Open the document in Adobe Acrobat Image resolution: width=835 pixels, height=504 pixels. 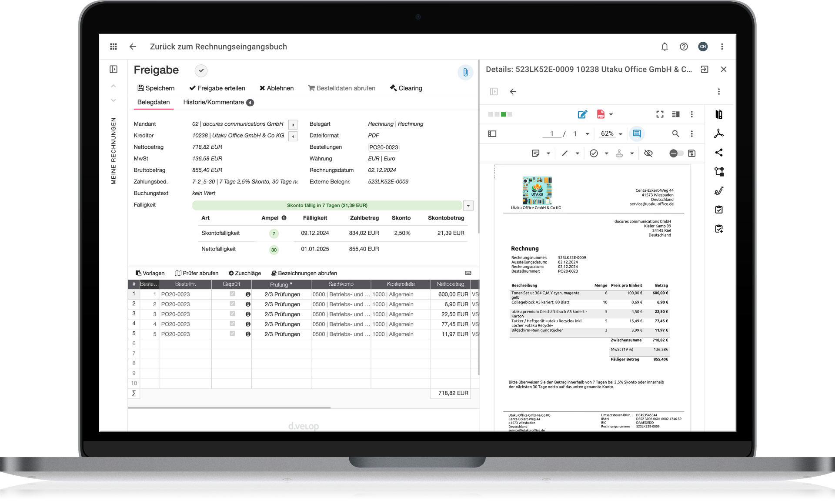point(719,133)
